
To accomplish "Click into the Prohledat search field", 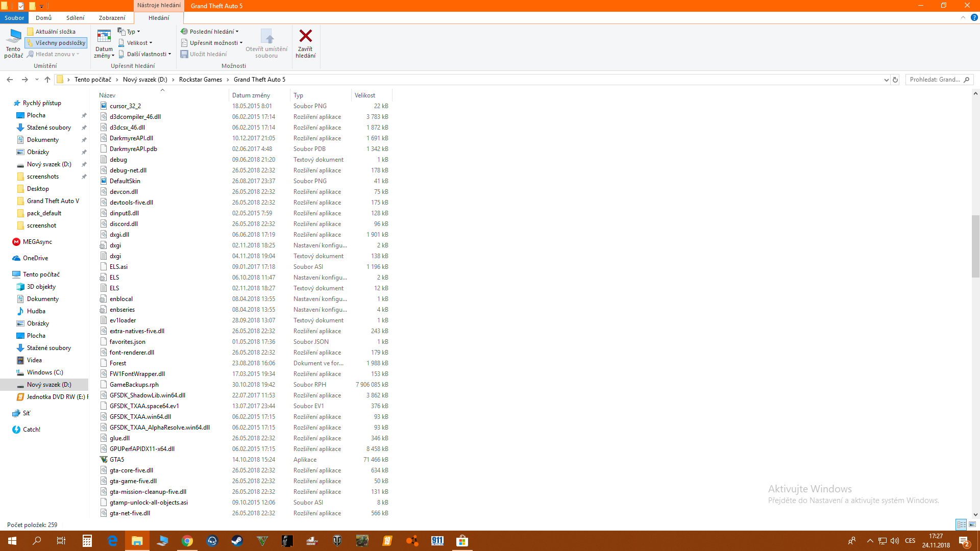I will click(x=934, y=80).
